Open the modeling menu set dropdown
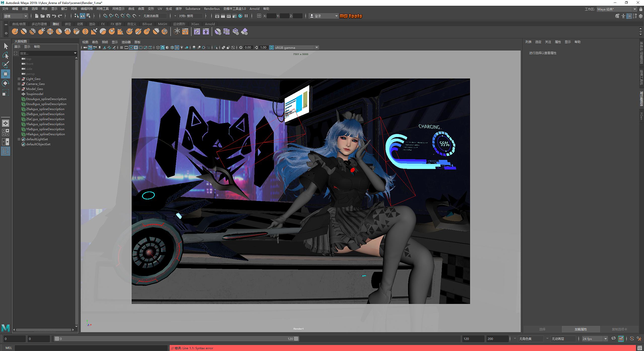 pyautogui.click(x=16, y=16)
